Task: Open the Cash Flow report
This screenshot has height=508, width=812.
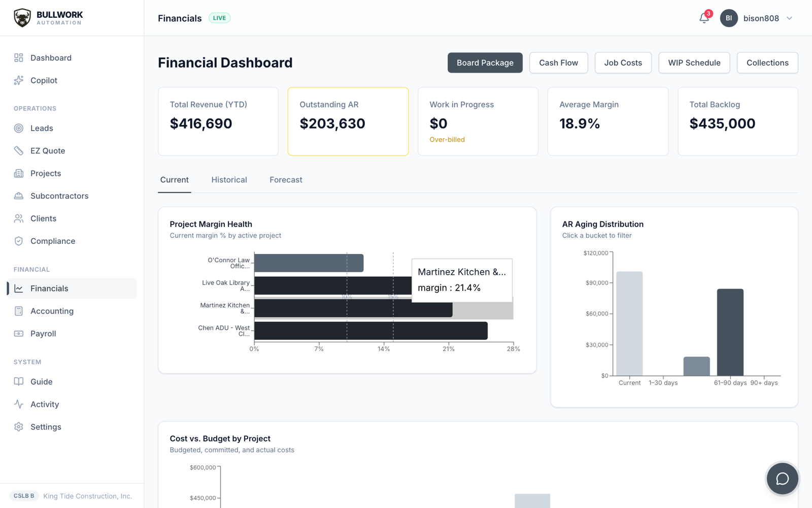Action: [559, 62]
